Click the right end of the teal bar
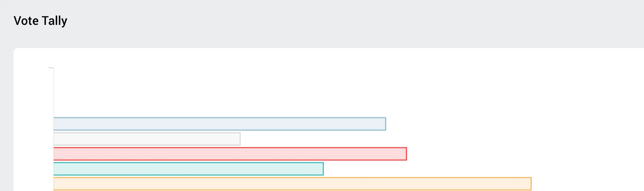Image resolution: width=644 pixels, height=191 pixels. (x=323, y=169)
